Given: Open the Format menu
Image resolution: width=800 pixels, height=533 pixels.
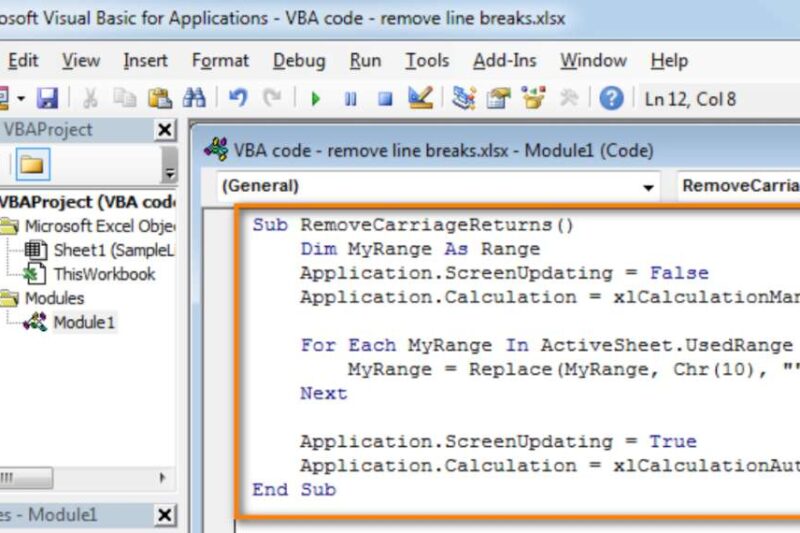Looking at the screenshot, I should pyautogui.click(x=220, y=61).
